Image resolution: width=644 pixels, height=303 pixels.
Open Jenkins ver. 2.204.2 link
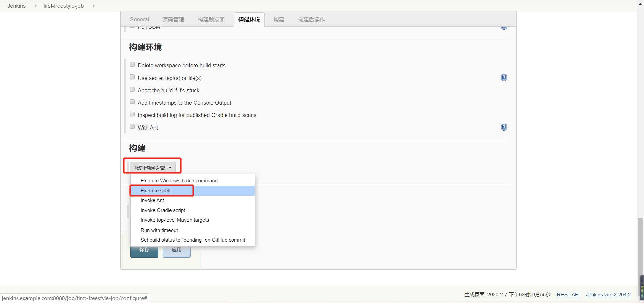coord(608,295)
